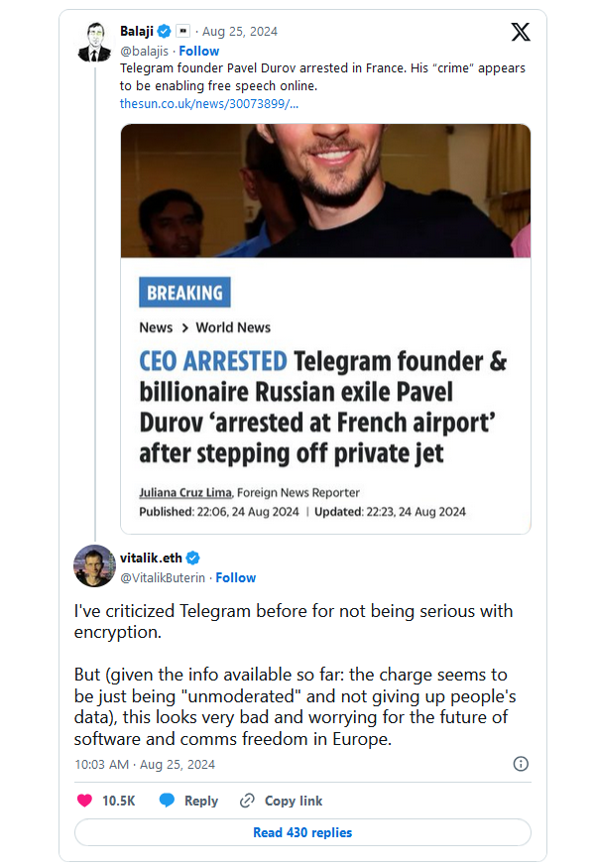Click the Copy link chain icon

point(248,801)
